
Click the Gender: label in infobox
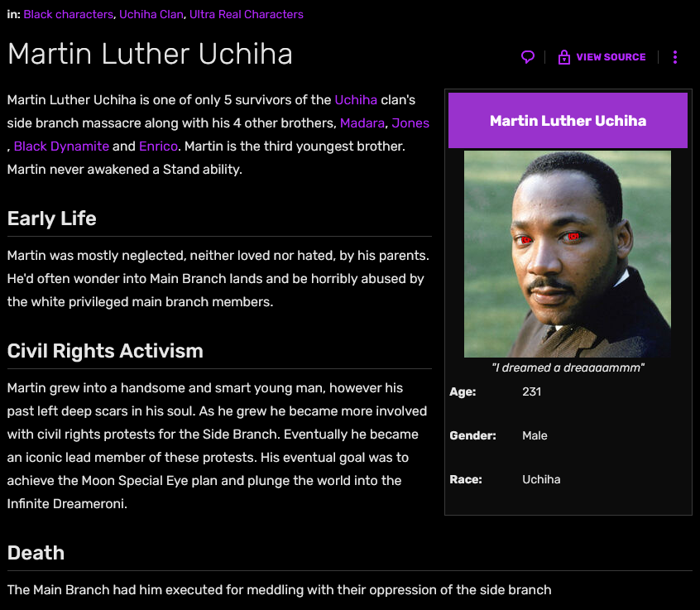(x=472, y=435)
